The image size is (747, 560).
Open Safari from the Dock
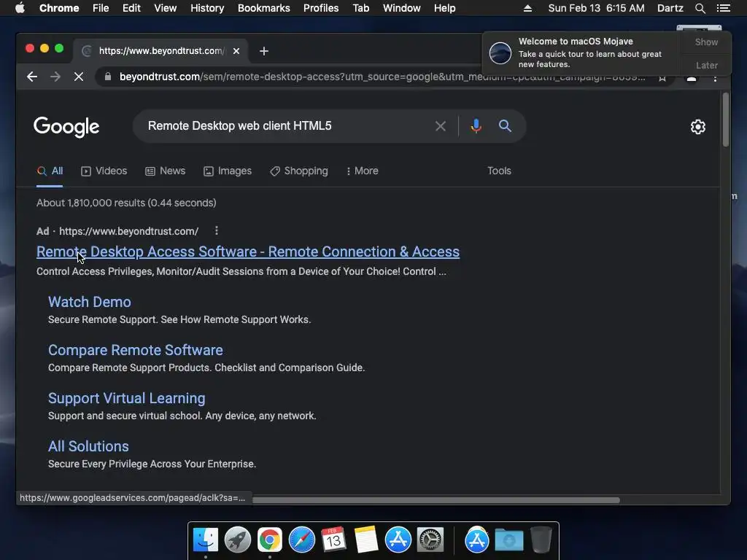pos(302,540)
